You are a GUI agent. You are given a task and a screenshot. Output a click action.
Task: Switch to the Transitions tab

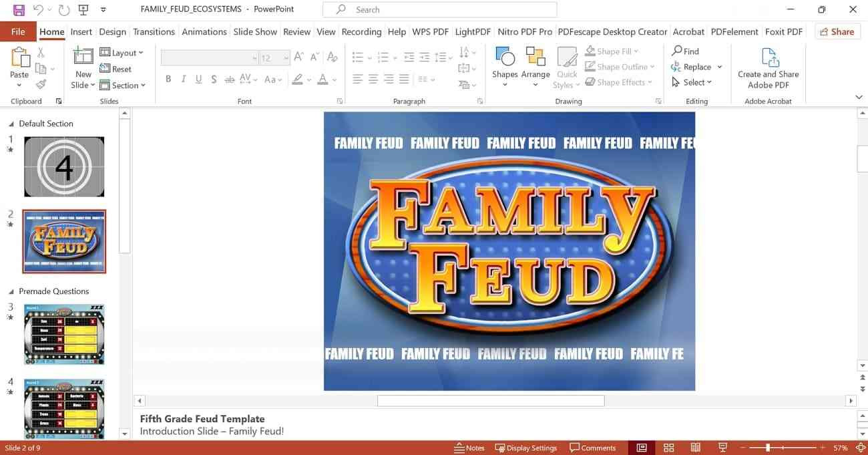(154, 31)
